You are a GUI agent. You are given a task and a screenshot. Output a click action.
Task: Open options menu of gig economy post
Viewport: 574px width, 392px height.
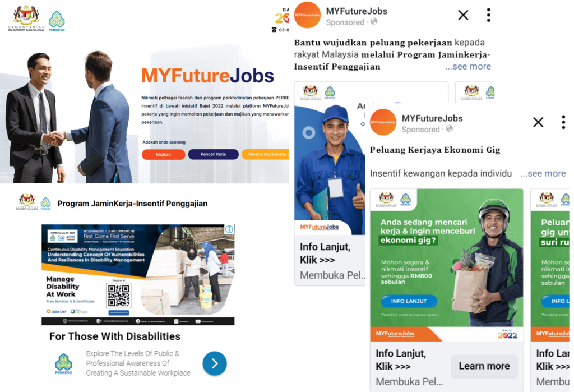point(563,122)
